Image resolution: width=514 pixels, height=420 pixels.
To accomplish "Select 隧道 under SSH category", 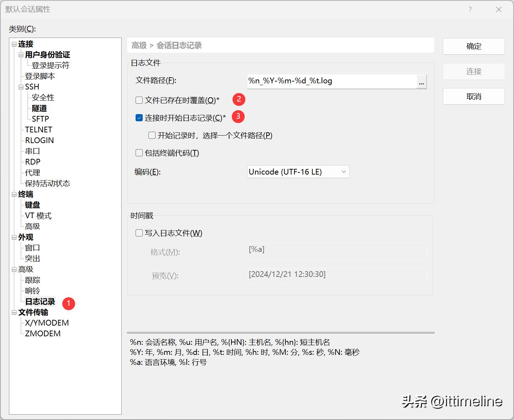I will (x=39, y=108).
